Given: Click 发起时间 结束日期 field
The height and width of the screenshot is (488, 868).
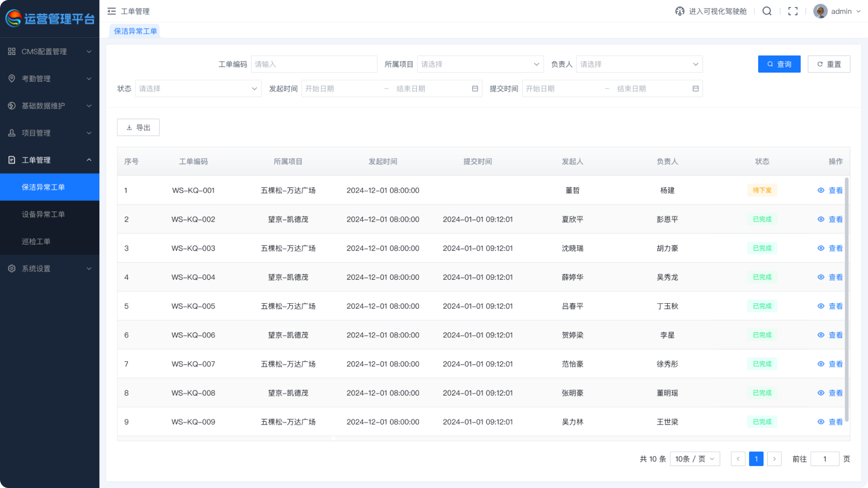Looking at the screenshot, I should pos(430,89).
